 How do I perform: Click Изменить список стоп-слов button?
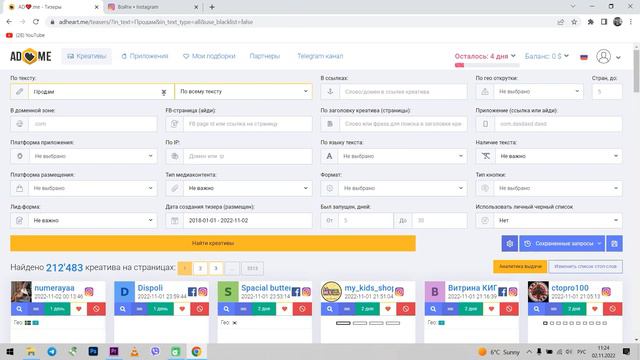click(585, 267)
